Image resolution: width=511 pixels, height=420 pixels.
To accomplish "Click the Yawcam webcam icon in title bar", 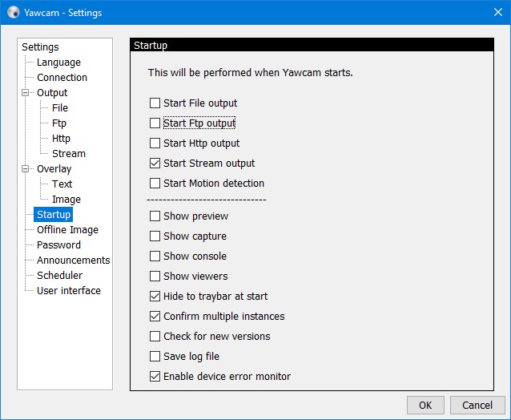I will (14, 12).
